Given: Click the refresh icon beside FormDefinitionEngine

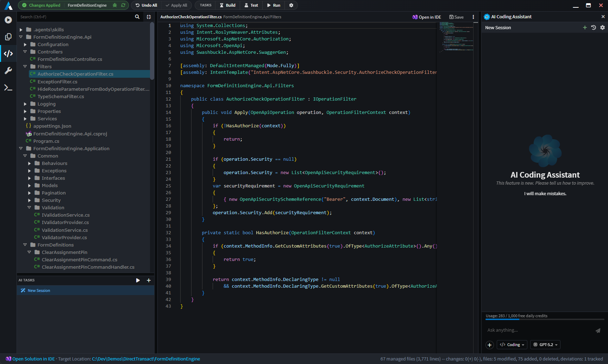Looking at the screenshot, I should point(123,5).
